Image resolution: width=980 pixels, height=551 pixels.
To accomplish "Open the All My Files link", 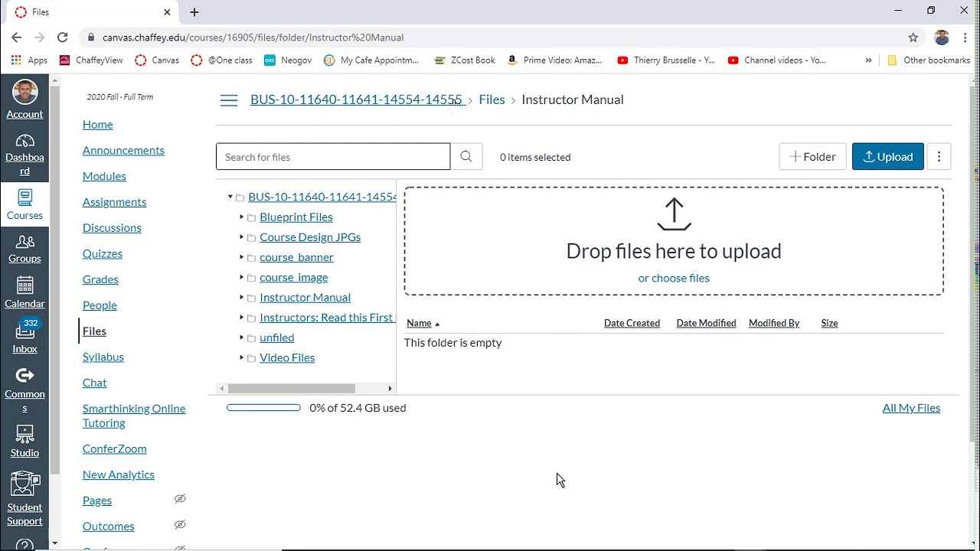I will pos(911,408).
